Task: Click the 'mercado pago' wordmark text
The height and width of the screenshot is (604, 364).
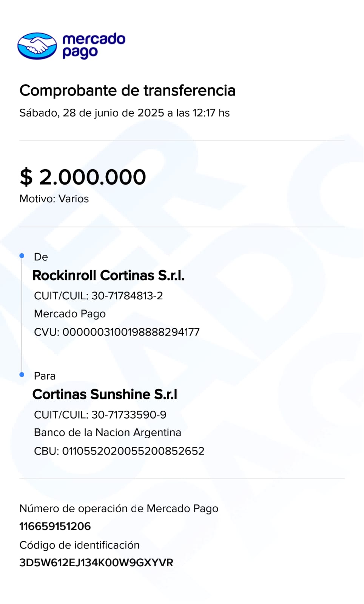Action: point(93,45)
